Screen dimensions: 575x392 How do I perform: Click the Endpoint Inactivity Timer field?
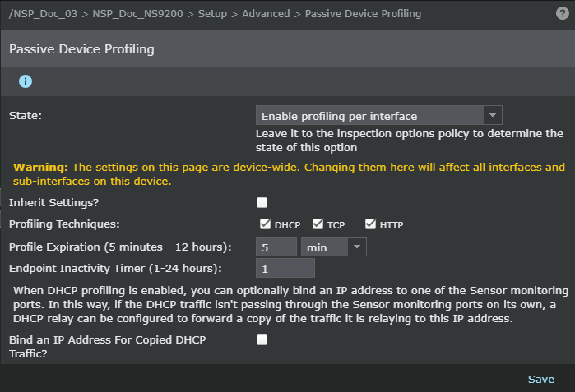pyautogui.click(x=285, y=268)
